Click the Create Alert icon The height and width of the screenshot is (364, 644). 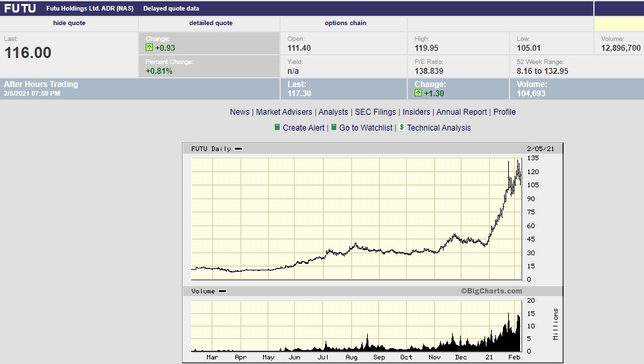tap(278, 127)
